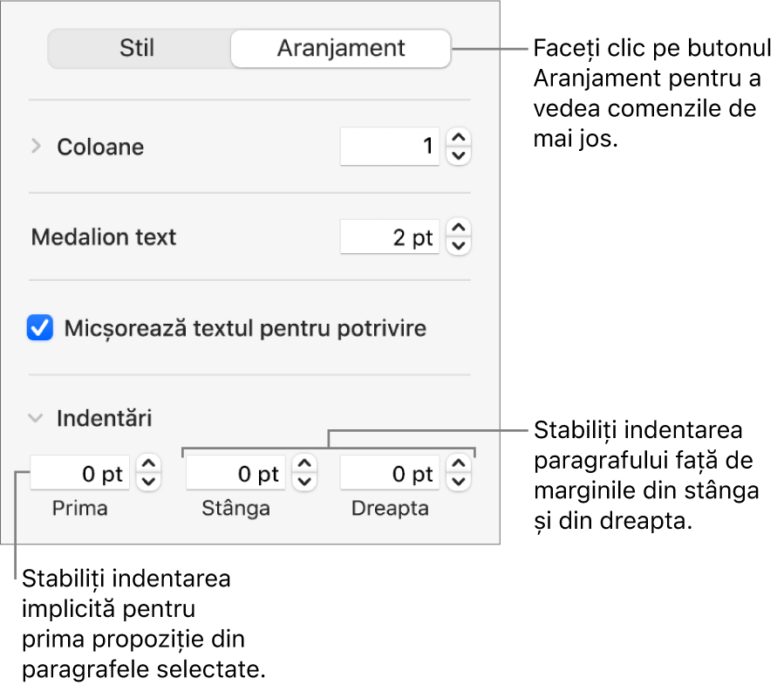Decrease Stânga indent with down arrow
The height and width of the screenshot is (692, 784).
coord(304,483)
